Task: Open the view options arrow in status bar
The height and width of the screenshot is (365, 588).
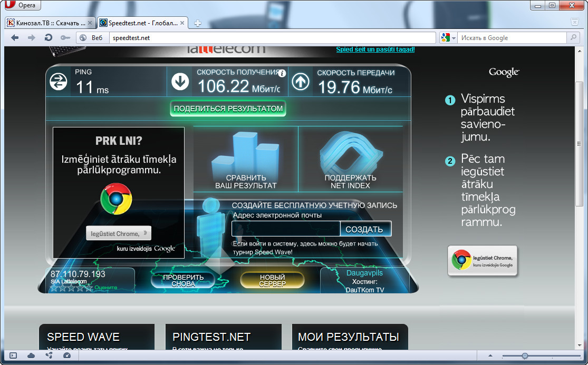Action: [x=490, y=356]
